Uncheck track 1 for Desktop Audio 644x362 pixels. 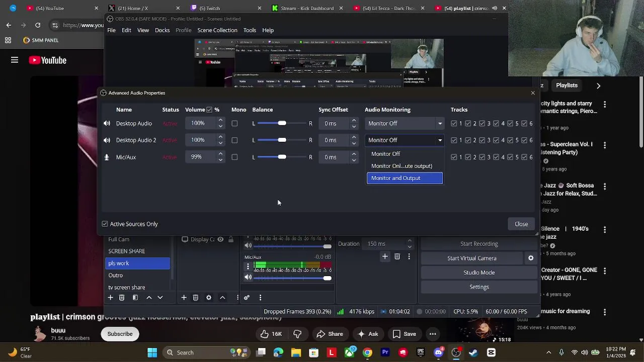coord(454,123)
